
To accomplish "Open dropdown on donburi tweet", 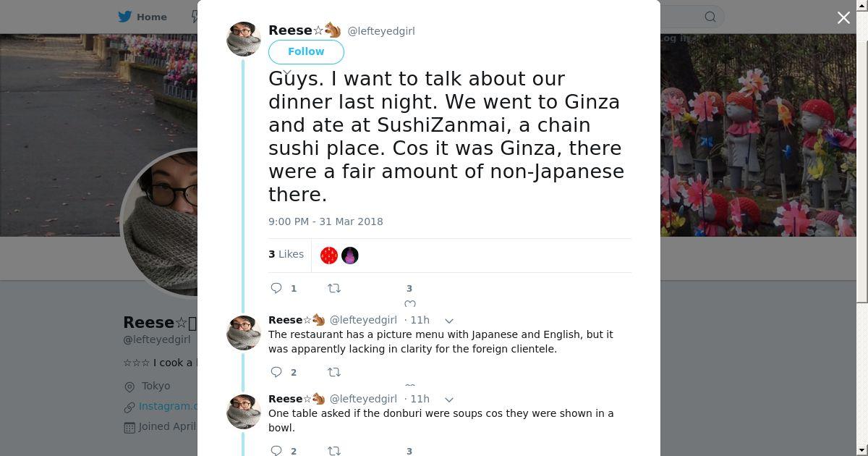I will pos(448,399).
